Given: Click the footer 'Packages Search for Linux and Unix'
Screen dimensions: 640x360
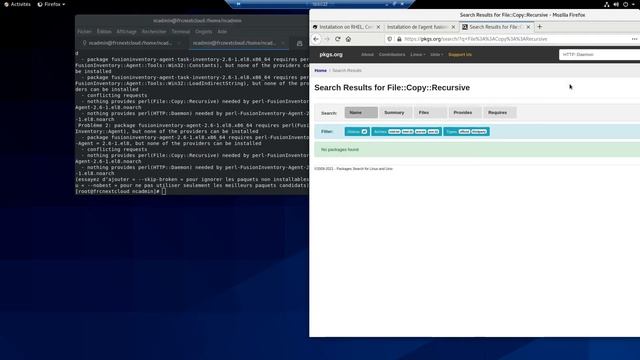Looking at the screenshot, I should tap(364, 169).
